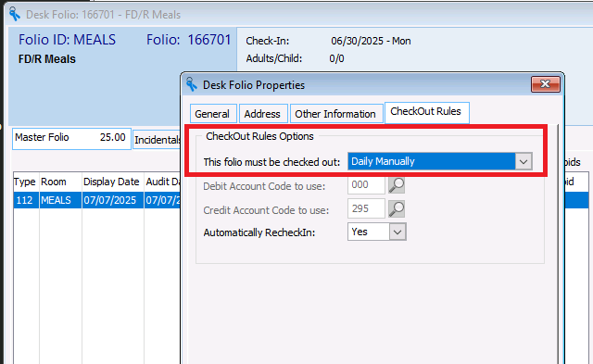The image size is (593, 364).
Task: Expand the Automatically RecheckIn dropdown
Action: (397, 232)
